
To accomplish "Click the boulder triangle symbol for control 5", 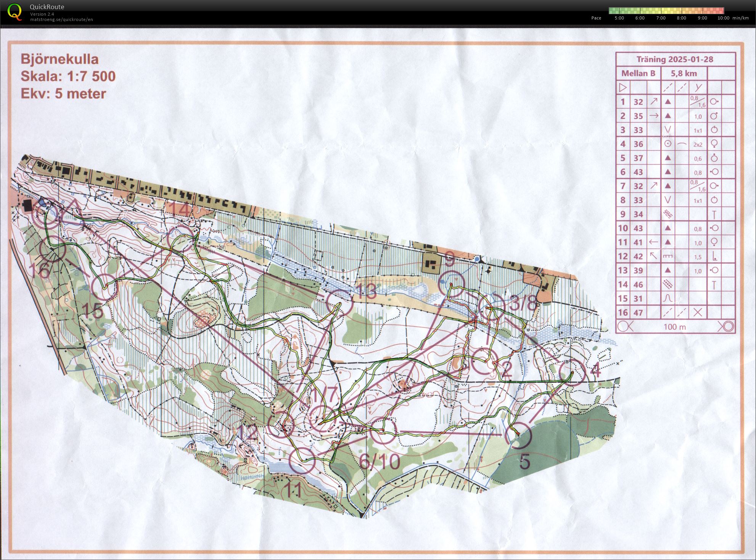I will click(668, 158).
